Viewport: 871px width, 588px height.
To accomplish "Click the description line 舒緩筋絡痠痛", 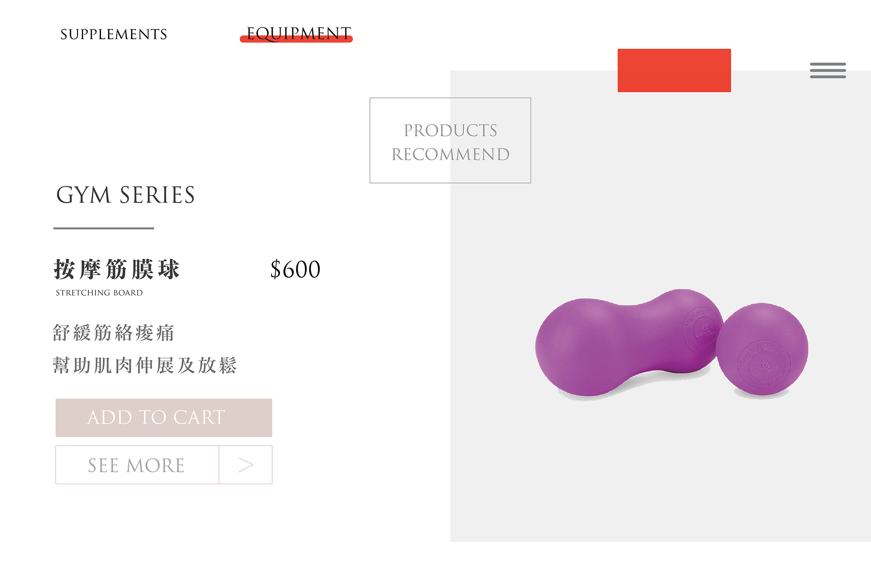I will [x=114, y=333].
